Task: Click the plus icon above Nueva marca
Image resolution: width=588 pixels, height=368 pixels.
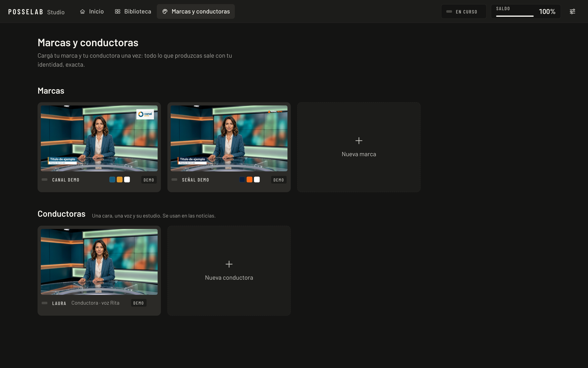Action: [x=359, y=141]
